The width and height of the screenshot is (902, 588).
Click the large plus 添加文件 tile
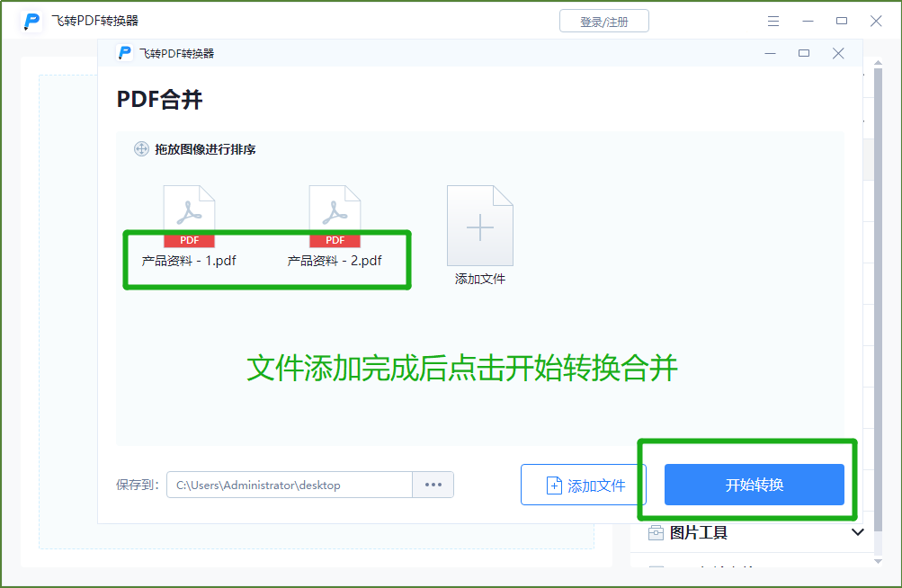[x=480, y=227]
